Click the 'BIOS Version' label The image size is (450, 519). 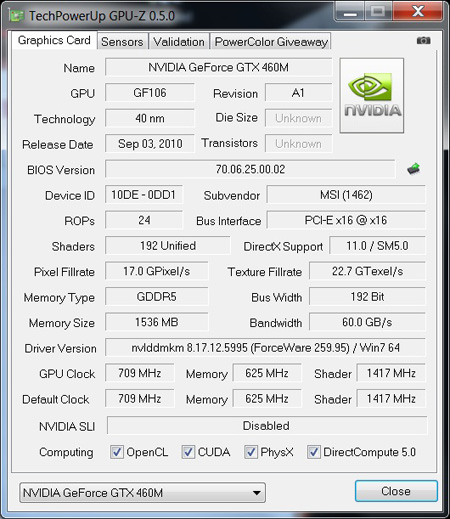(61, 170)
